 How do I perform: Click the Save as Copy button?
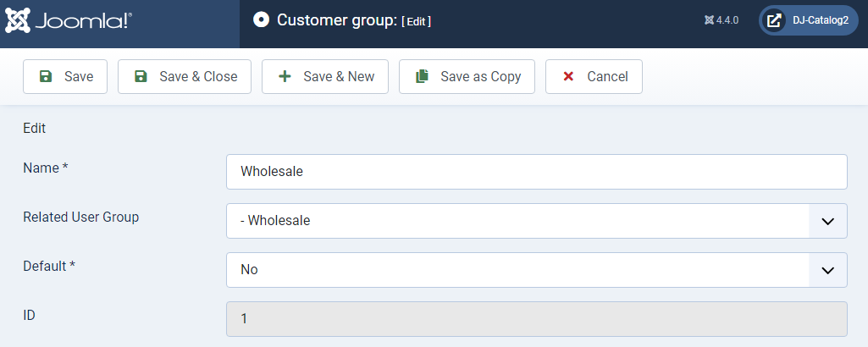pyautogui.click(x=467, y=76)
